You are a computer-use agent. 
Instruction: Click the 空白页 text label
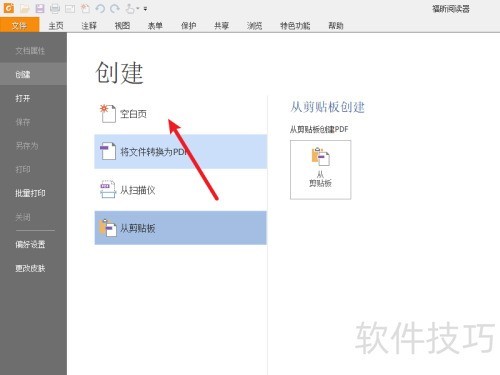click(x=133, y=114)
